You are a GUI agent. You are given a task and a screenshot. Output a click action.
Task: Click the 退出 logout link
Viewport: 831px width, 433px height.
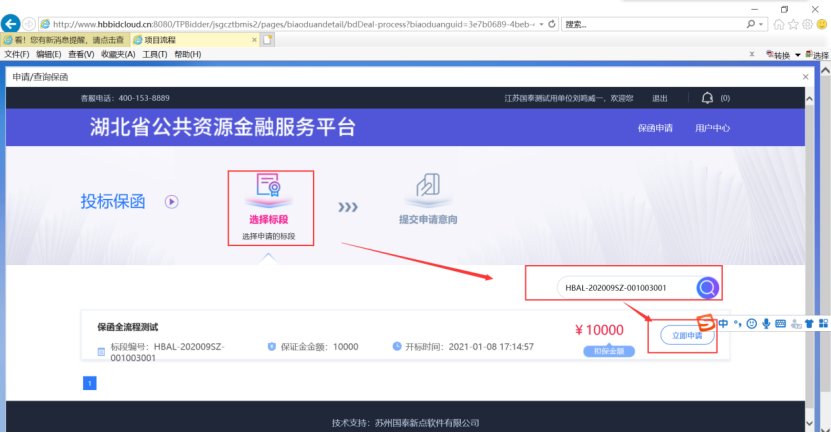660,98
